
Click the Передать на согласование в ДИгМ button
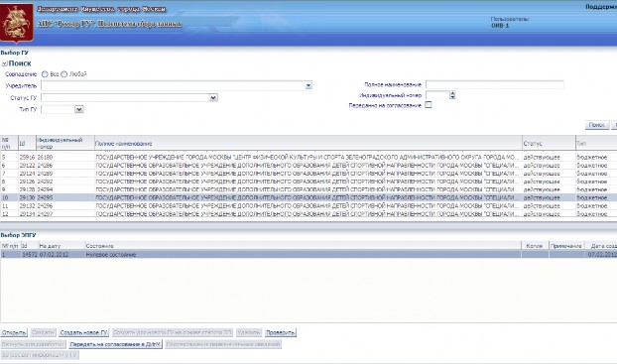pyautogui.click(x=115, y=344)
